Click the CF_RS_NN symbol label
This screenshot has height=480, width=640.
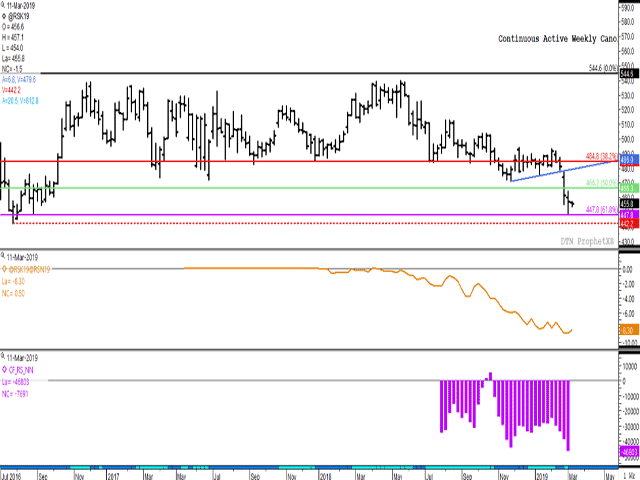tap(21, 370)
